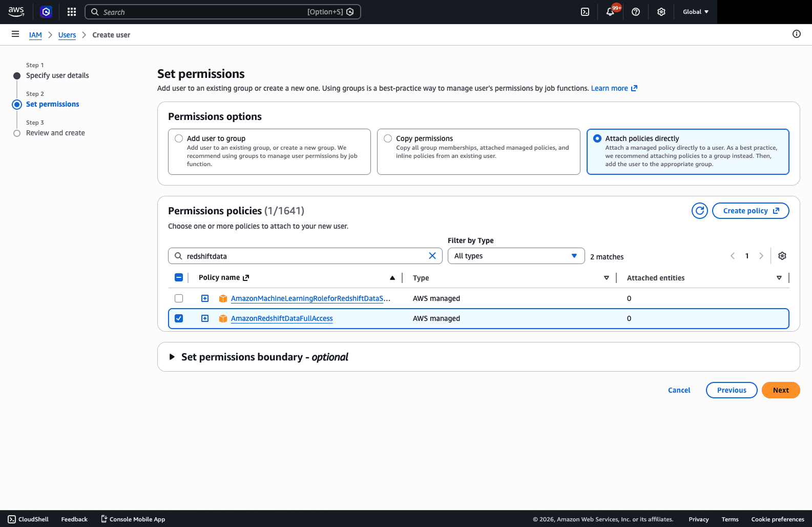Go to the IAM breadcrumb

click(x=35, y=35)
